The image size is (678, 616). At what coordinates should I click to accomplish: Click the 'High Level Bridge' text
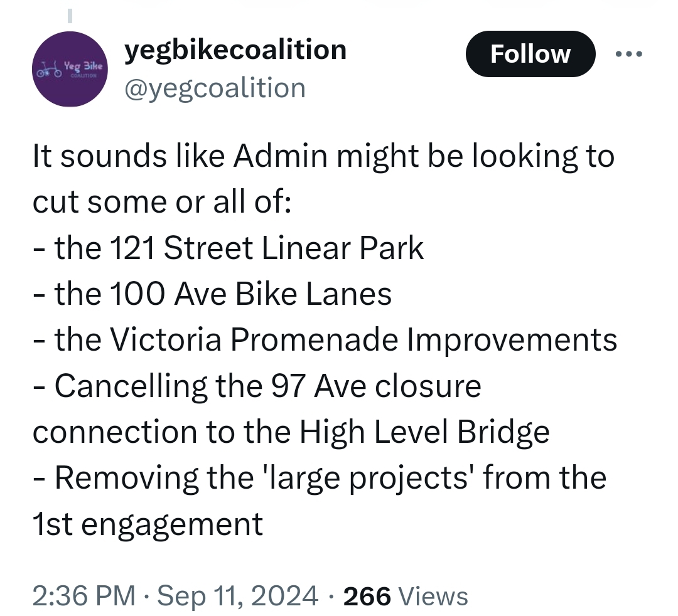pos(424,432)
